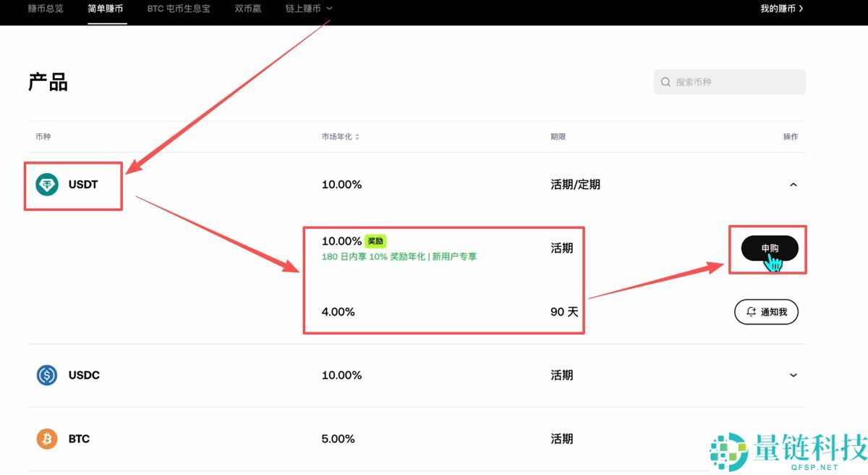The image size is (868, 475).
Task: Click the BTC coin icon
Action: point(46,439)
